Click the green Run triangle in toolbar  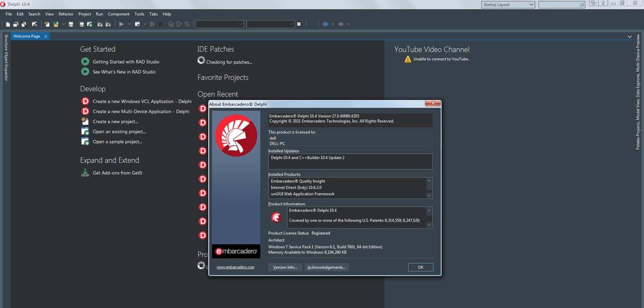coord(121,24)
